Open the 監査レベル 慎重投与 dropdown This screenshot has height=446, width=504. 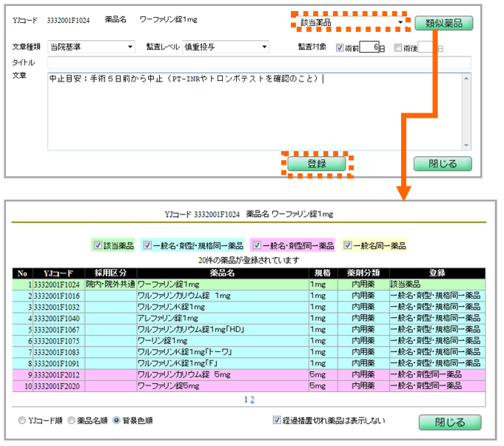click(x=264, y=47)
